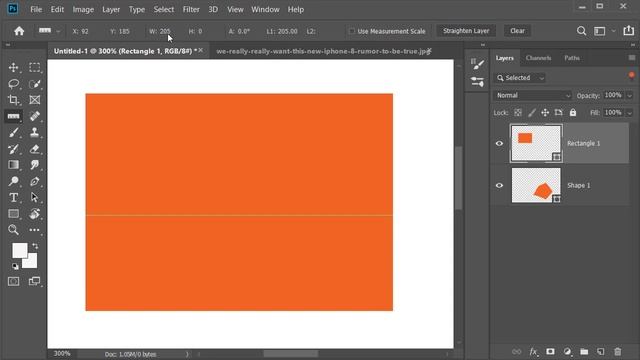The width and height of the screenshot is (640, 360).
Task: Click the Clear button
Action: point(517,31)
